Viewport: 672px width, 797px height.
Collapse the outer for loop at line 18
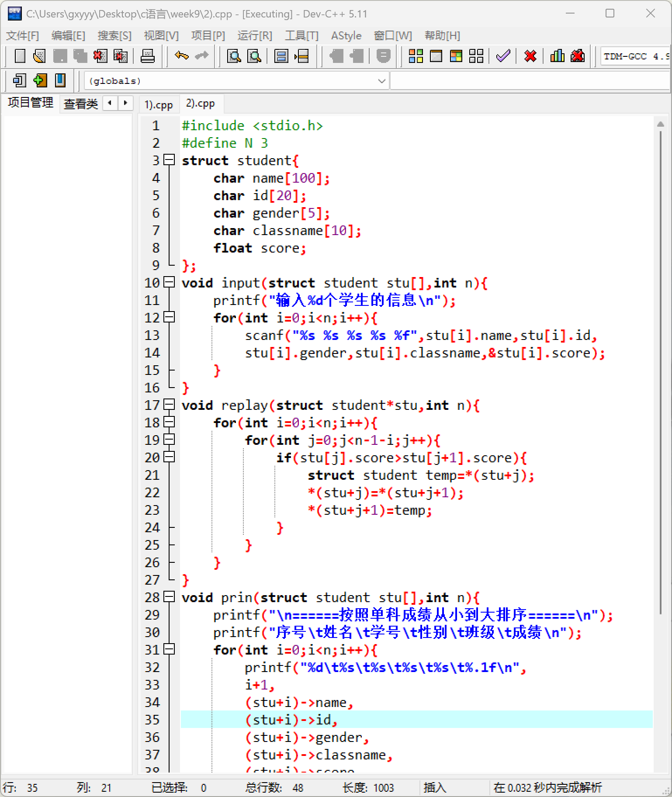tap(169, 422)
